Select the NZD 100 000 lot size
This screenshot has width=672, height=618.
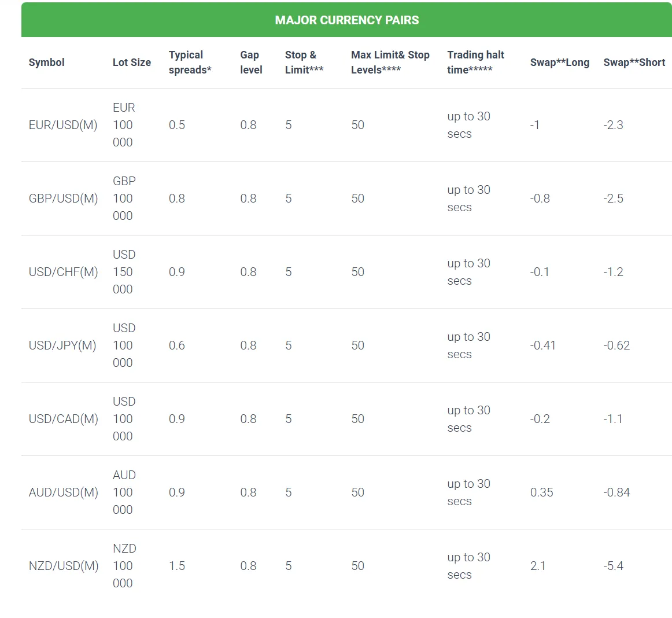[x=124, y=566]
